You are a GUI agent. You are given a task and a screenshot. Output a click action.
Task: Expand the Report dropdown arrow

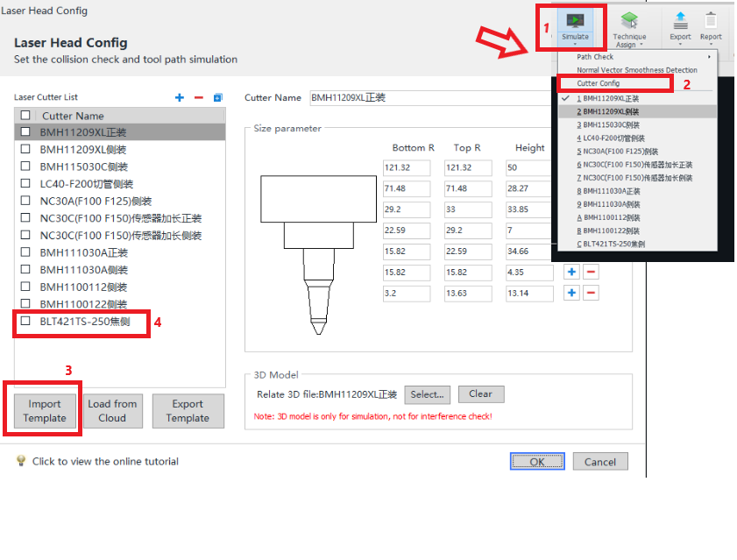coord(711,45)
